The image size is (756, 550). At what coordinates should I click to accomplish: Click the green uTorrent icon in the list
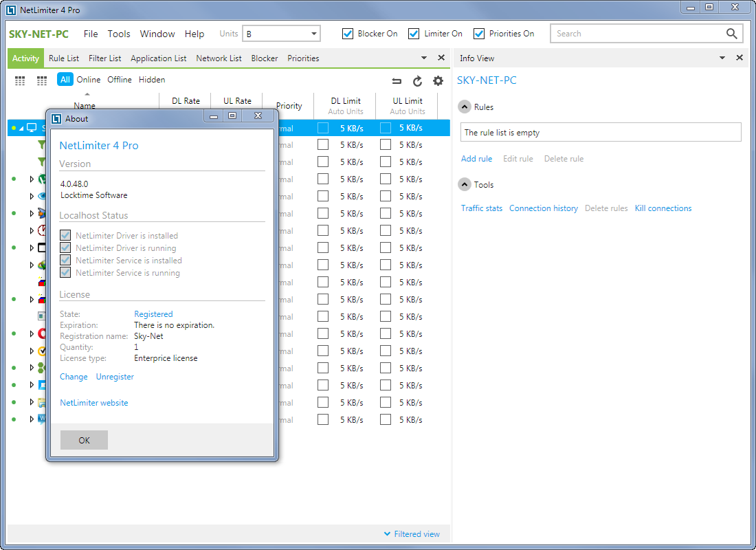coord(43,179)
